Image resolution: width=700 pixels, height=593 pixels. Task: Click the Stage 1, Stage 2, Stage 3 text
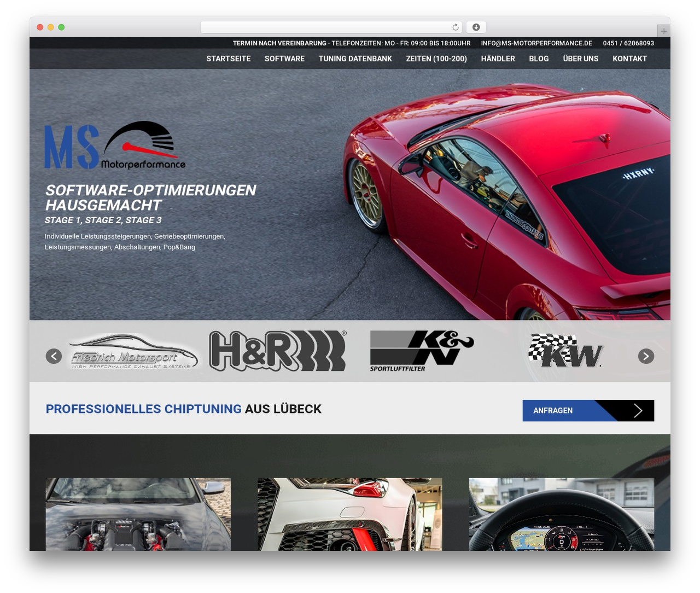tap(103, 220)
